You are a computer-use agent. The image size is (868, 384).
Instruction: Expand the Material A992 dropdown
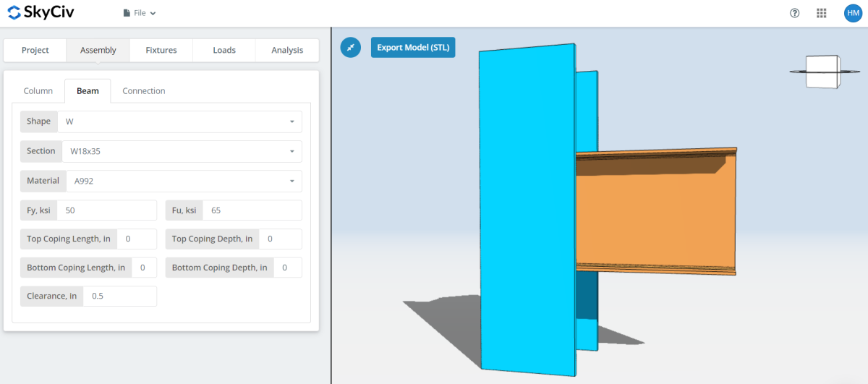coord(181,181)
